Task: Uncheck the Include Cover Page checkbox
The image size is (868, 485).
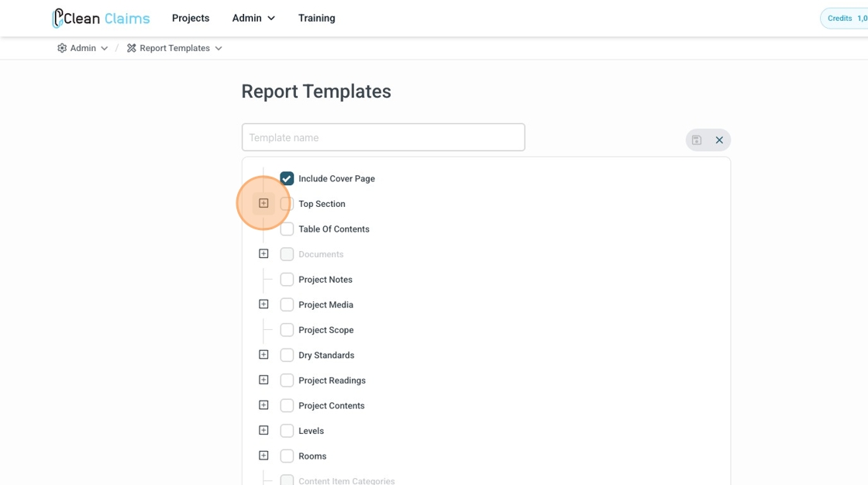Action: click(x=287, y=178)
